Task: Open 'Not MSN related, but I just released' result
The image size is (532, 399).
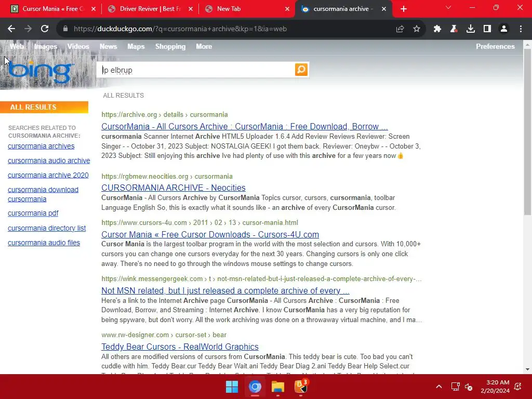Action: (x=225, y=290)
